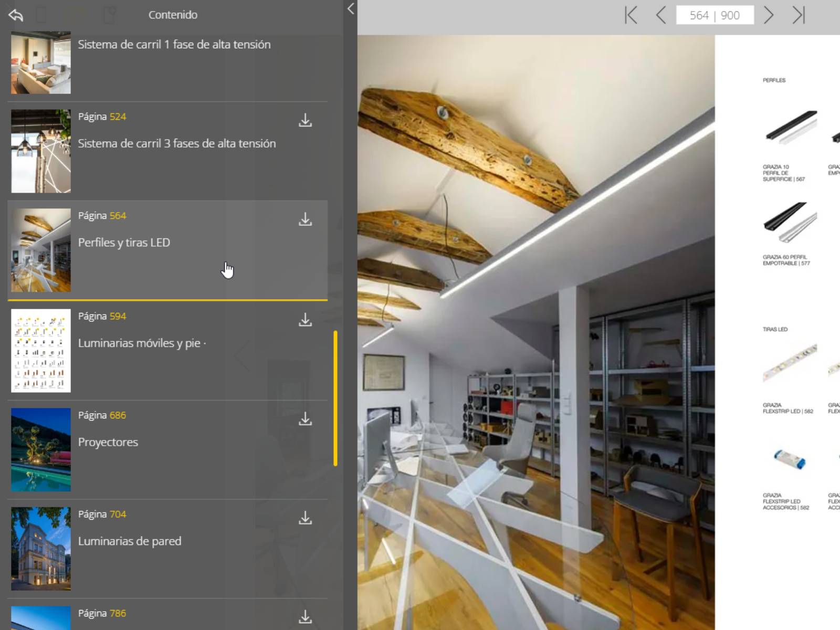This screenshot has height=630, width=840.
Task: Select 'Sistema de carril 1 fase de alta tensión'
Action: [x=174, y=45]
